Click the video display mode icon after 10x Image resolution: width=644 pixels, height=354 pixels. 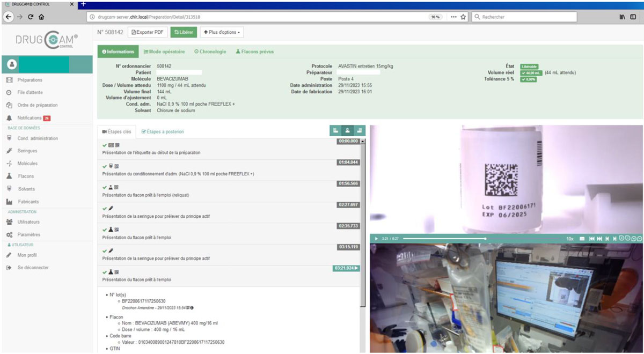[582, 239]
